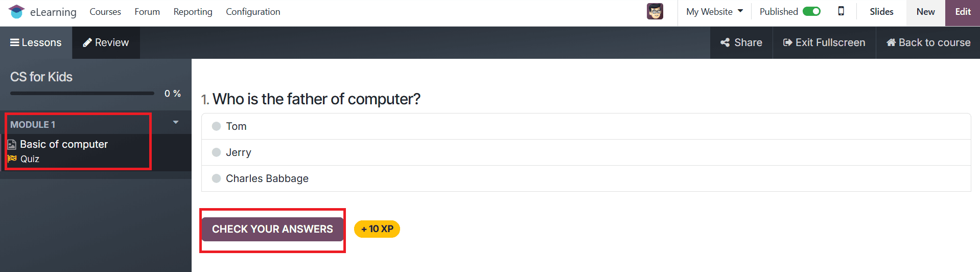Click the Back to course home icon
Screen dimensions: 980x272
(891, 42)
